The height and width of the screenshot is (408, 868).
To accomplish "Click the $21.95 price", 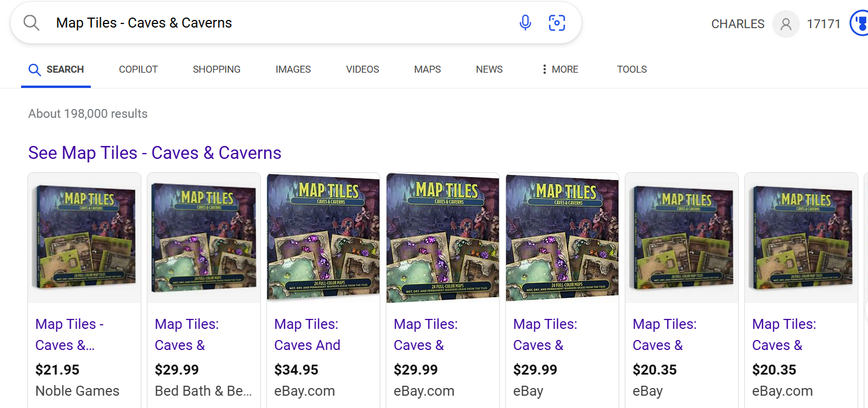I will click(x=57, y=370).
